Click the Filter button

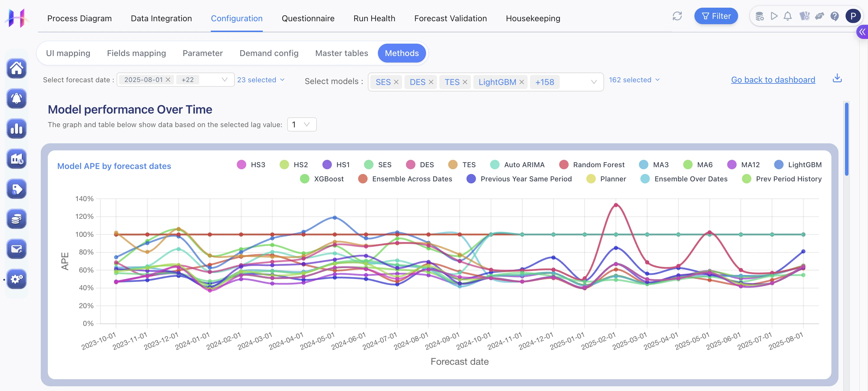716,16
